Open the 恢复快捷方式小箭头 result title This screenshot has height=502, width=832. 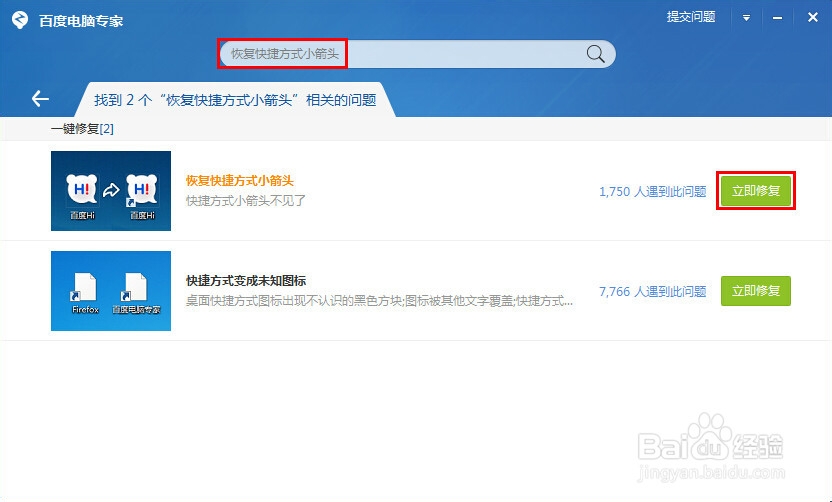tap(240, 180)
